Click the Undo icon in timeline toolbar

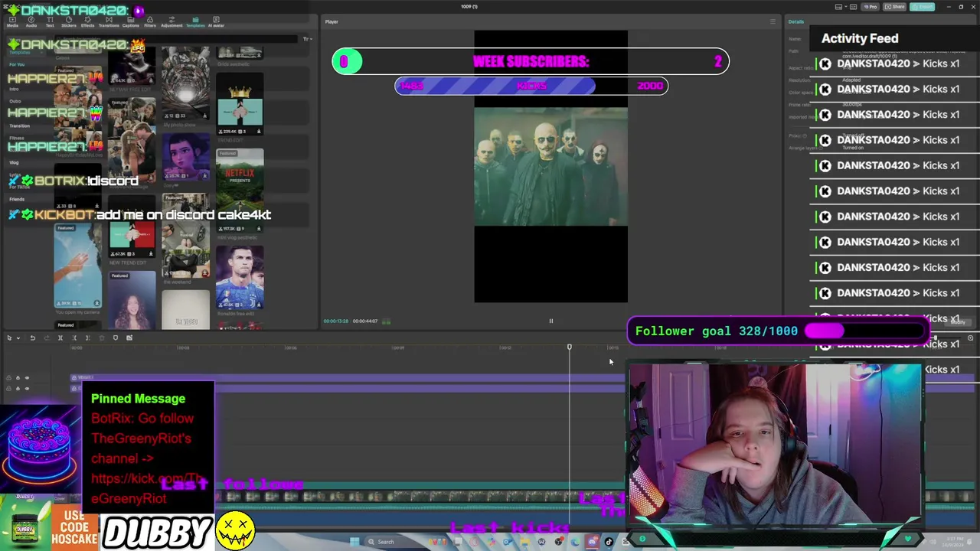pos(33,337)
